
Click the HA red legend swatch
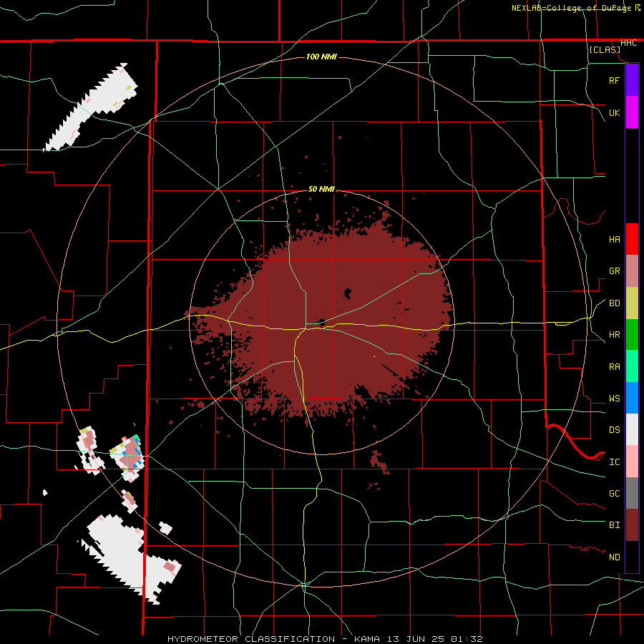click(x=632, y=239)
